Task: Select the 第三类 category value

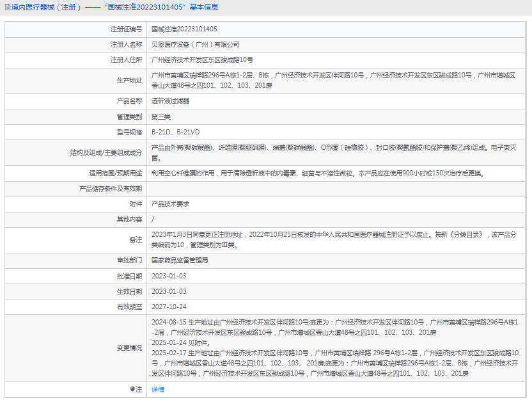Action: pyautogui.click(x=161, y=117)
